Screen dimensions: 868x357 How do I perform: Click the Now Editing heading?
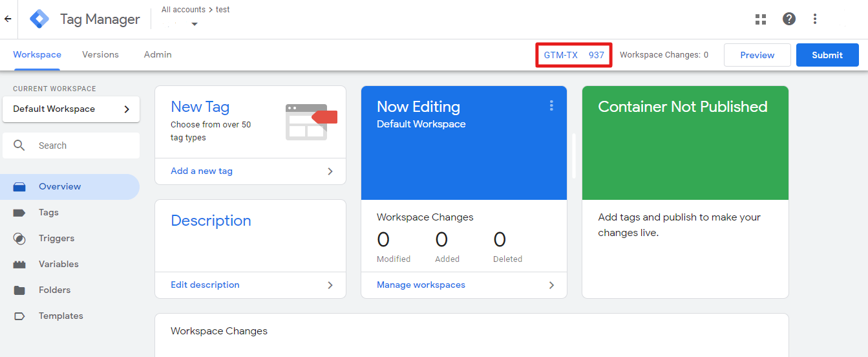418,107
